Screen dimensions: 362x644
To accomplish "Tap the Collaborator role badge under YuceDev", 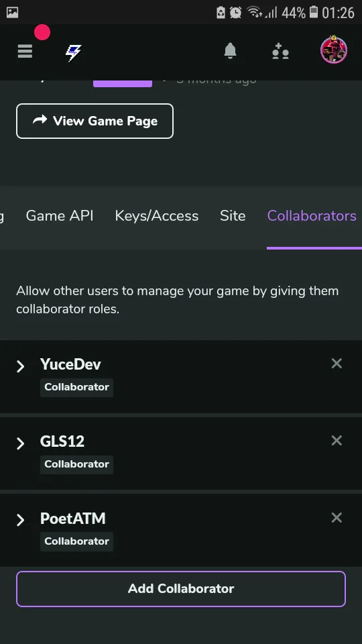I will [x=76, y=387].
